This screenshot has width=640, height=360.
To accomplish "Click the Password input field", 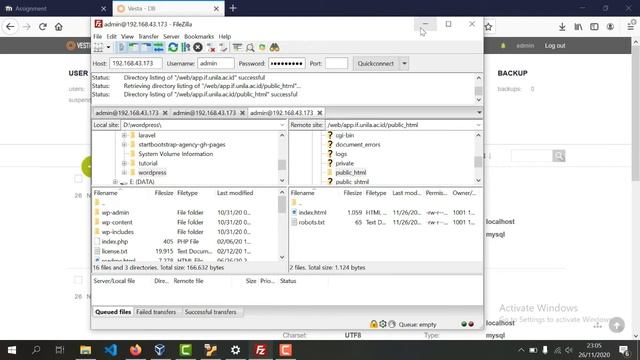I will pos(287,64).
